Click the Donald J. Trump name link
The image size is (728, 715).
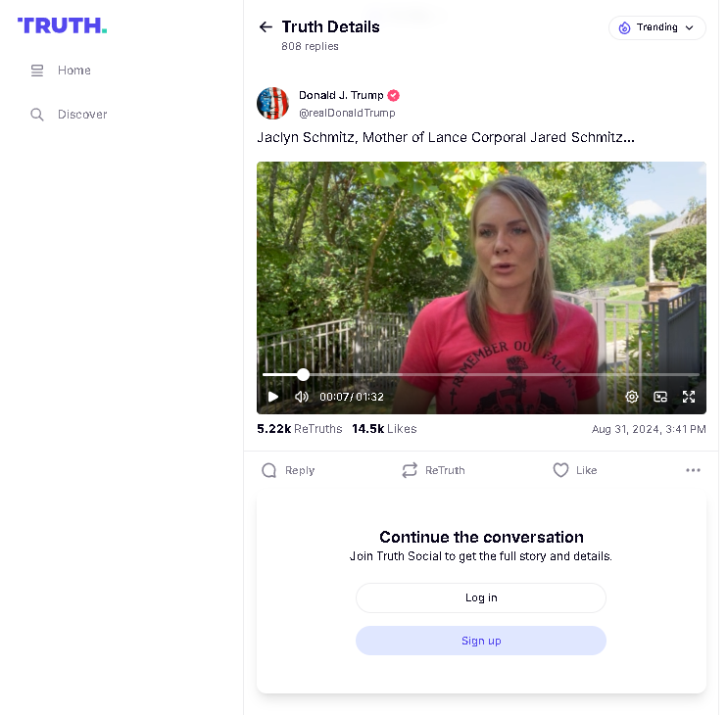pyautogui.click(x=341, y=95)
